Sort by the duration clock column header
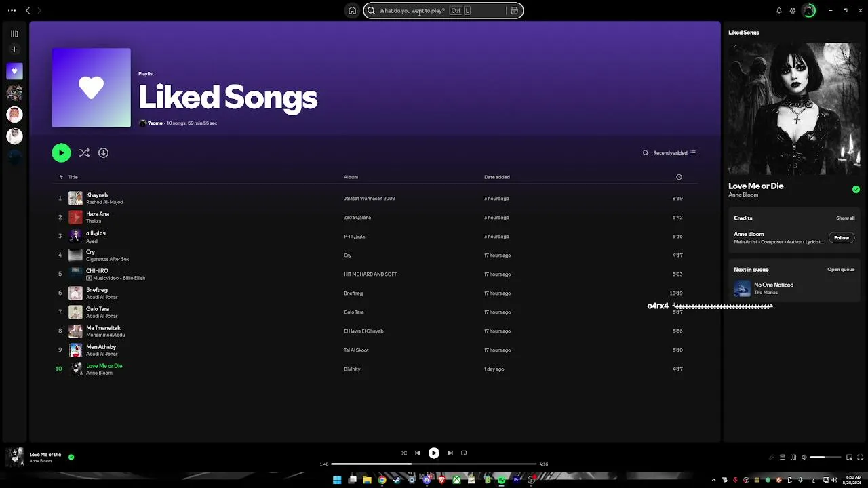 [x=679, y=177]
